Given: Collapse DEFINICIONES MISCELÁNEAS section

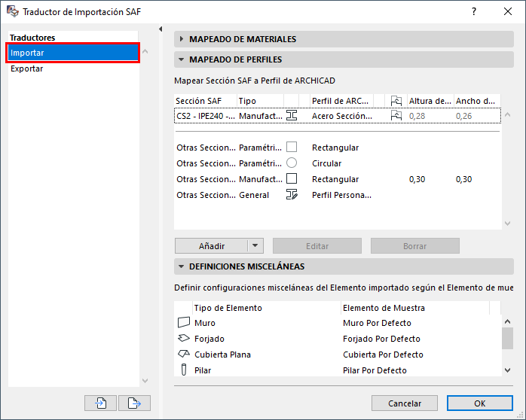Looking at the screenshot, I should 181,266.
